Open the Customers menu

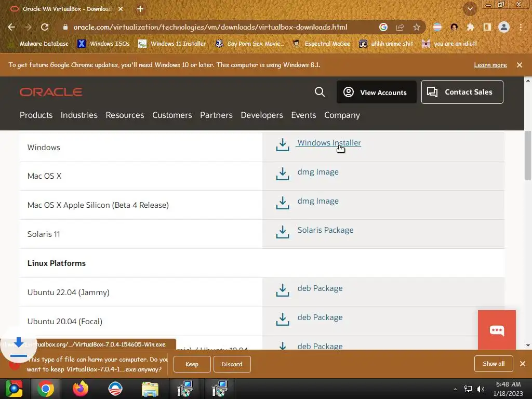[x=172, y=115]
